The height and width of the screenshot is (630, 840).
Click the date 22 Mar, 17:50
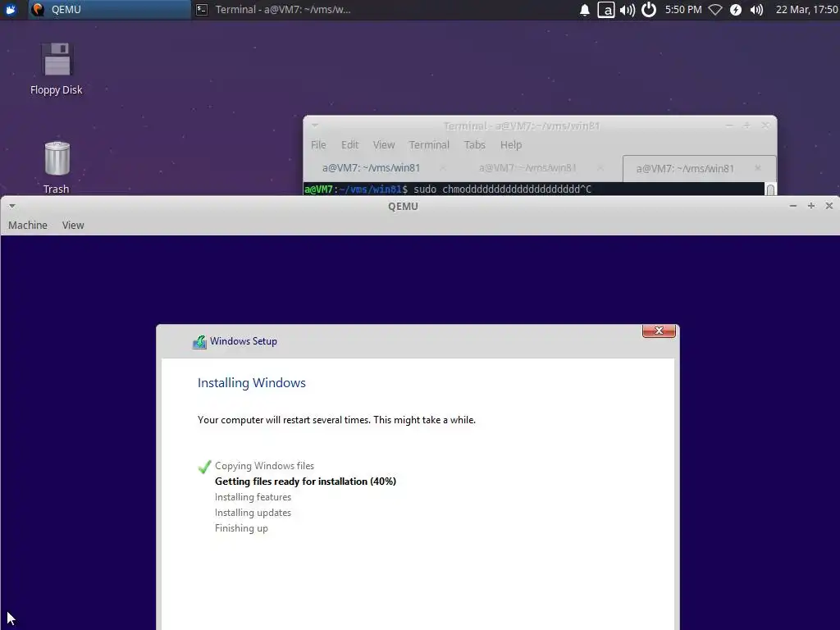807,10
